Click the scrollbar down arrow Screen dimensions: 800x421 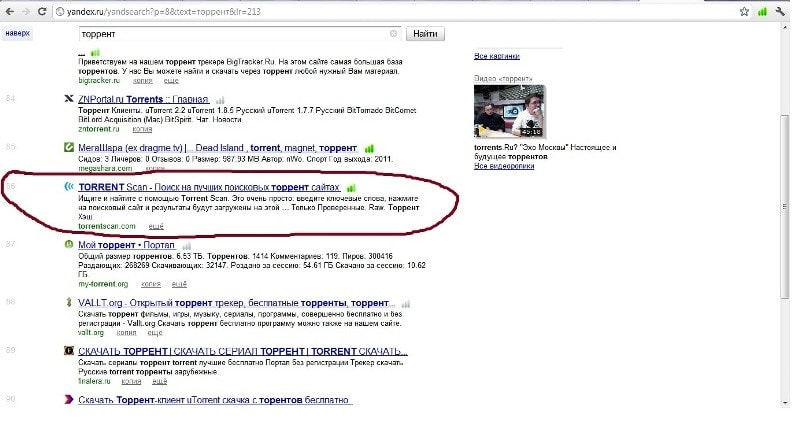[785, 403]
